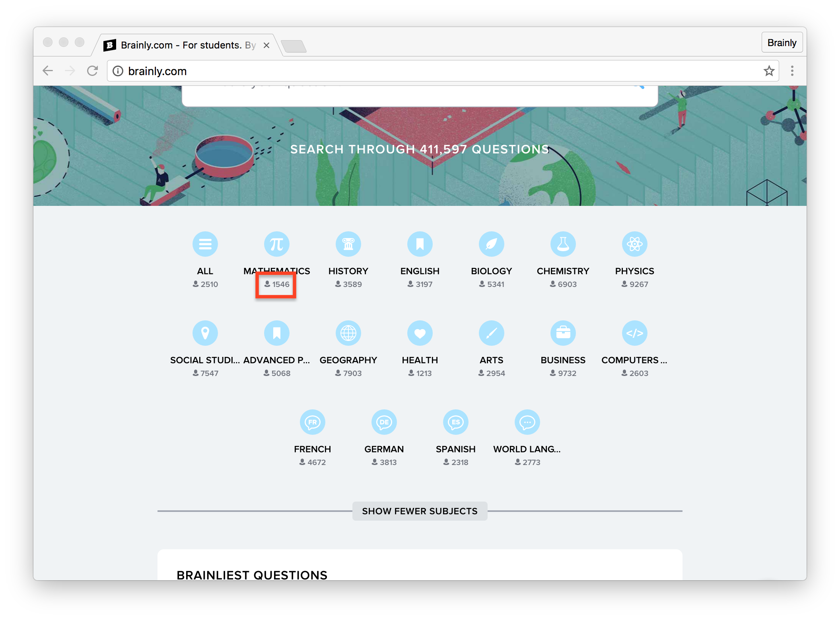This screenshot has height=620, width=840.
Task: Bookmark page with the star icon
Action: point(769,71)
